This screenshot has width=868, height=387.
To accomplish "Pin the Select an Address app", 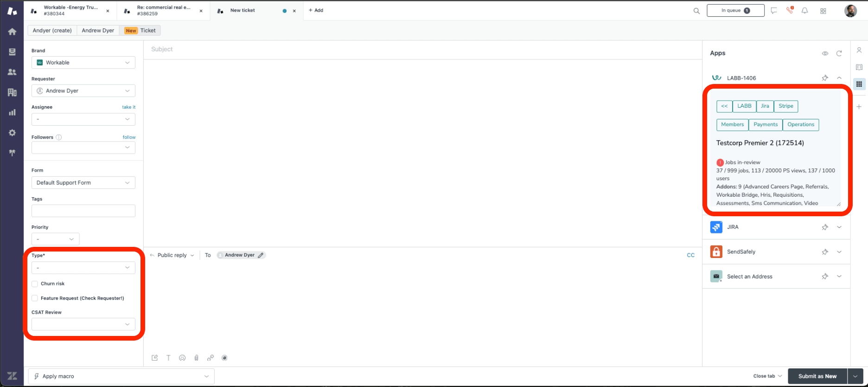I will (x=825, y=277).
